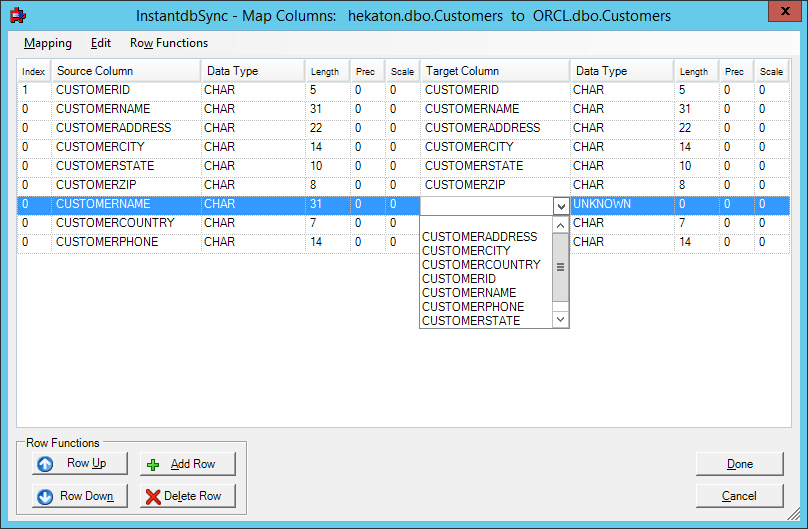The image size is (808, 529).
Task: Click the Cancel button
Action: coord(739,496)
